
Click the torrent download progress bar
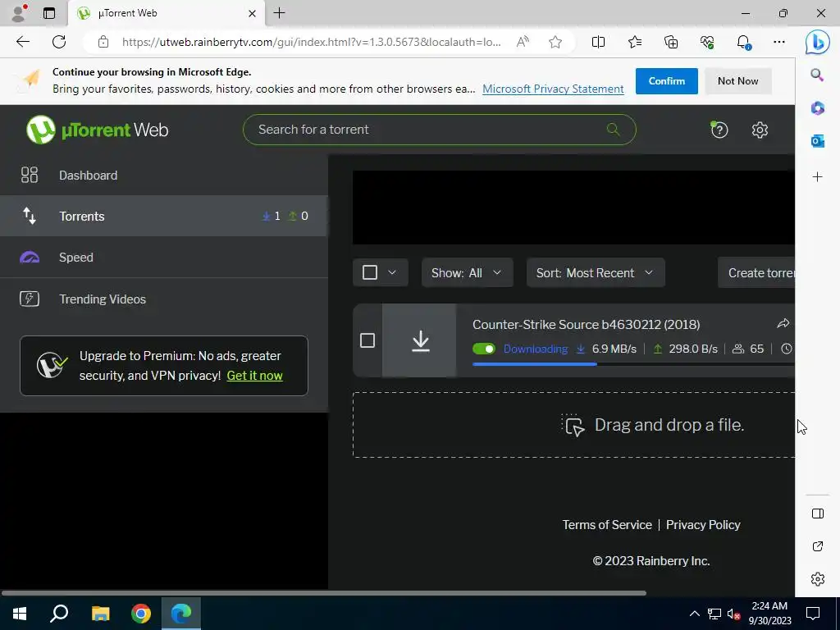pyautogui.click(x=633, y=364)
